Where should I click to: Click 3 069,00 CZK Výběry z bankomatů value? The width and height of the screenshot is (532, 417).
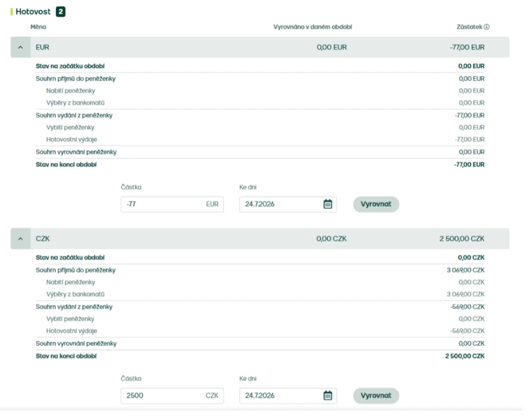465,294
